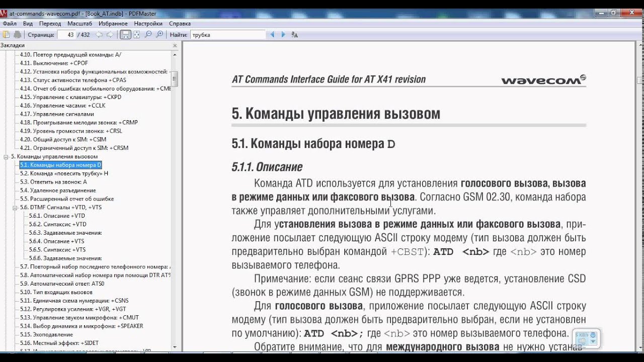Click the 'Закладки' panel title
Screen dimensions: 644x362
click(x=13, y=45)
